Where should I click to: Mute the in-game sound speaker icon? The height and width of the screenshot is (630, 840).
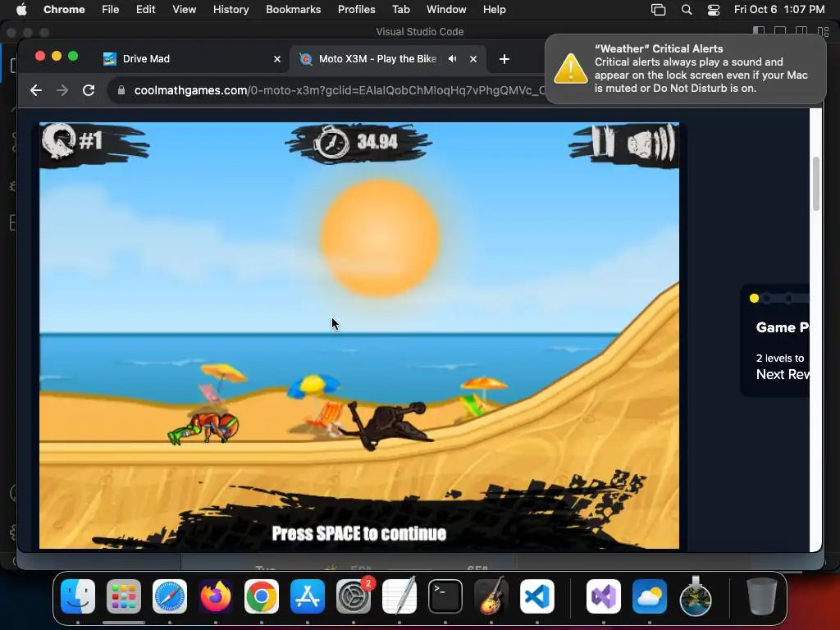[x=650, y=143]
